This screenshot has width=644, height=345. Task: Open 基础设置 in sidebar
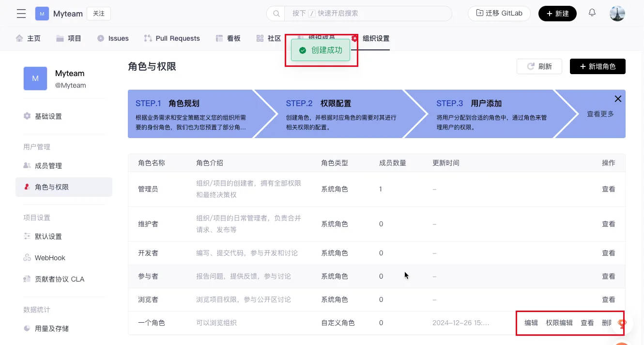(48, 116)
